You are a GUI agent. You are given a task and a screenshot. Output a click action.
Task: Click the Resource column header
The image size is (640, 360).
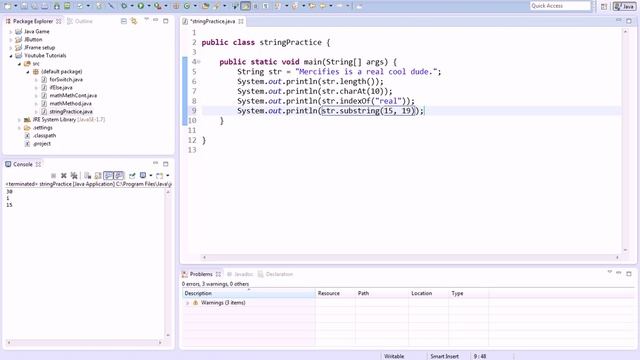(335, 293)
